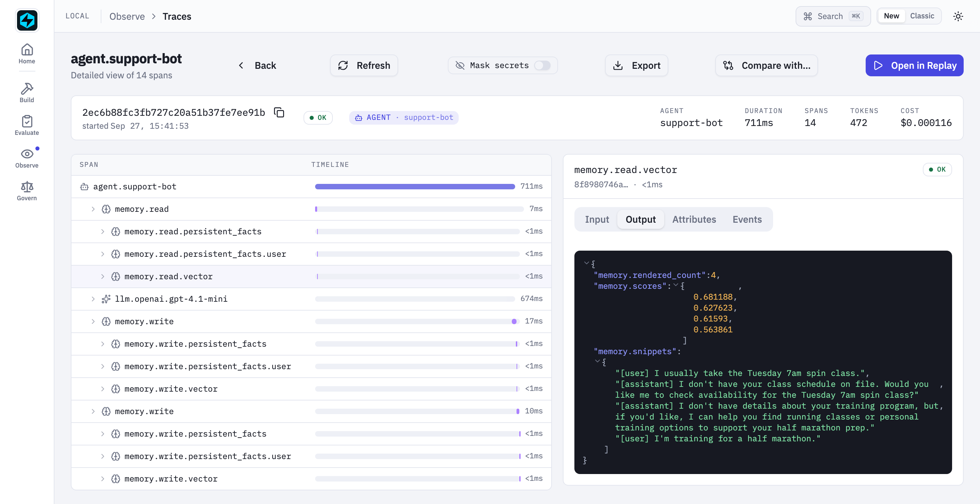Expand the memory.write 10ms span
980x504 pixels.
tap(93, 411)
